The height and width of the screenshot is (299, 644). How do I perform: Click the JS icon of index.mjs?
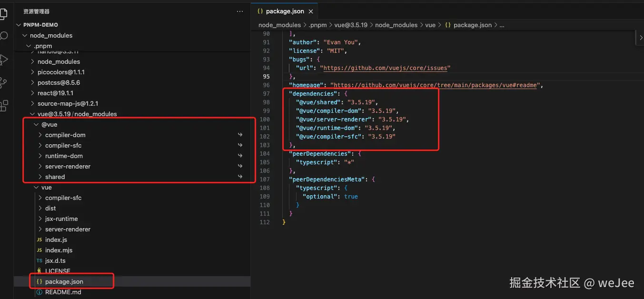tap(40, 250)
